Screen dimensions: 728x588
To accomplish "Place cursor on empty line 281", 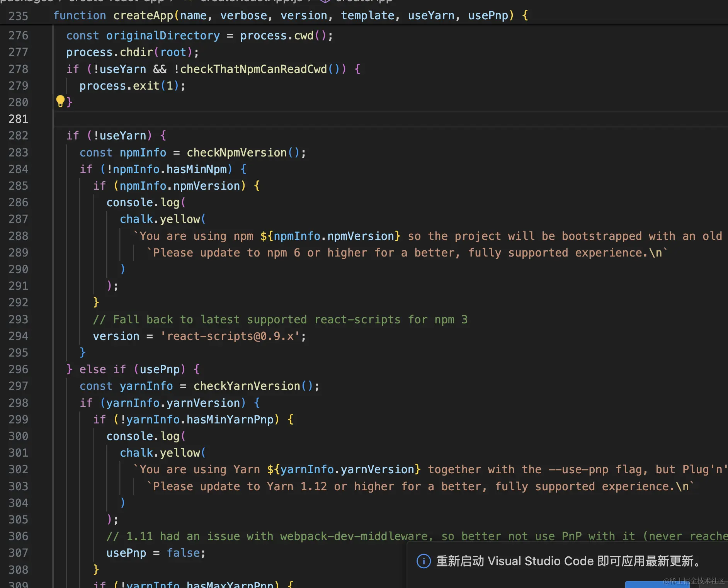I will pos(390,119).
